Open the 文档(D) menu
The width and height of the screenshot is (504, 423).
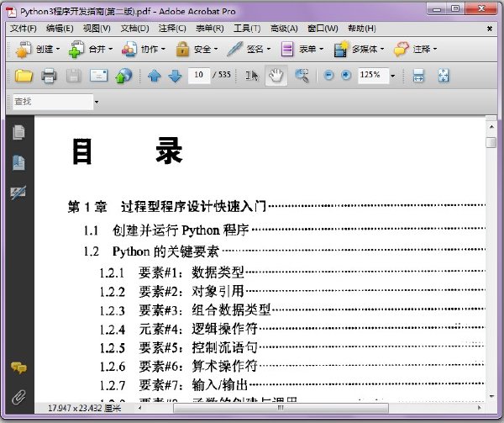tap(134, 29)
